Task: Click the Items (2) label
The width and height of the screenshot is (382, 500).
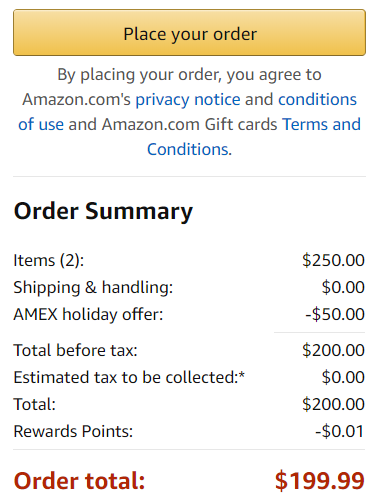Action: [x=49, y=260]
